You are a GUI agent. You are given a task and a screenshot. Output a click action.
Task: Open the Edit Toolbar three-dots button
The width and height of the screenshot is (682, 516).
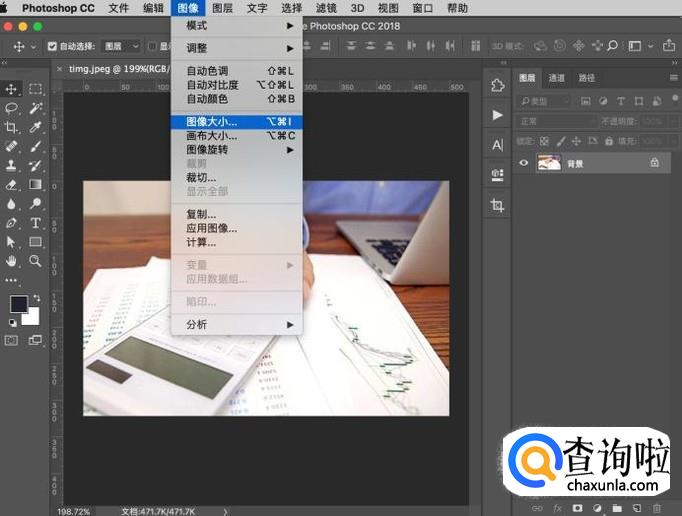pyautogui.click(x=11, y=281)
